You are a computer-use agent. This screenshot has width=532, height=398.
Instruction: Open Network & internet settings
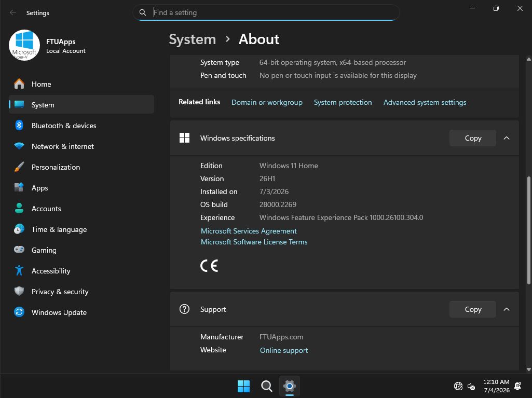pos(81,146)
